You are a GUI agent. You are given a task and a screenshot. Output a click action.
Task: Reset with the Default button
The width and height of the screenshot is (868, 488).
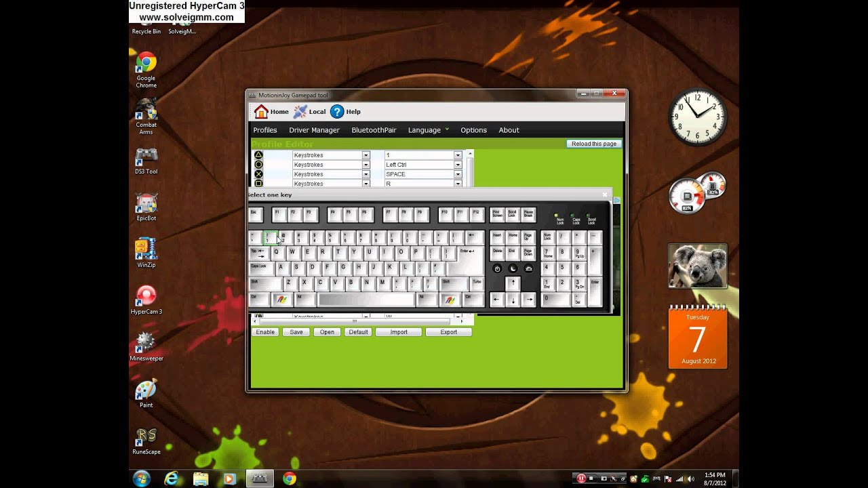[358, 332]
